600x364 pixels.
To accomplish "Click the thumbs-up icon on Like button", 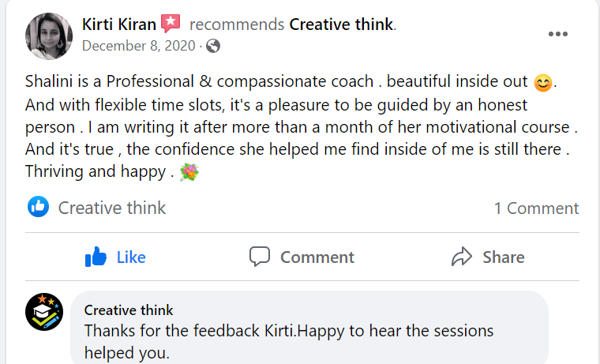I will 96,257.
